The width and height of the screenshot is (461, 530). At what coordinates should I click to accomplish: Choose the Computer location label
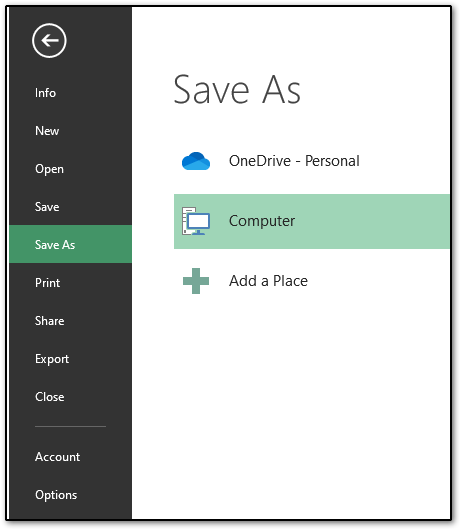click(x=262, y=221)
